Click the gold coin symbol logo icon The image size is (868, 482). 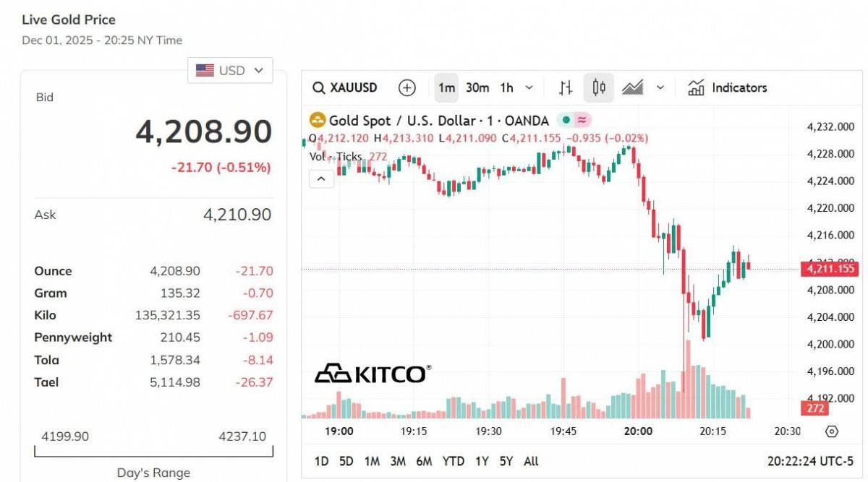click(x=317, y=121)
